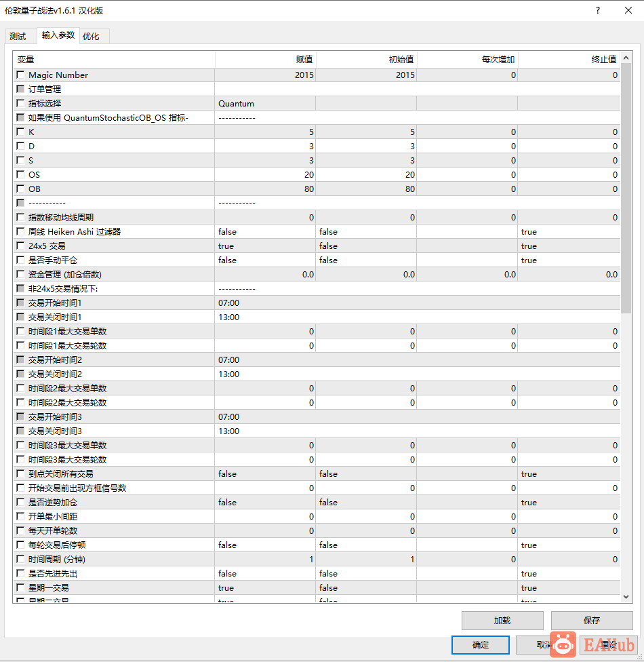Open the 是否手动平仓 false value dropdown
The width and height of the screenshot is (644, 662).
point(265,260)
